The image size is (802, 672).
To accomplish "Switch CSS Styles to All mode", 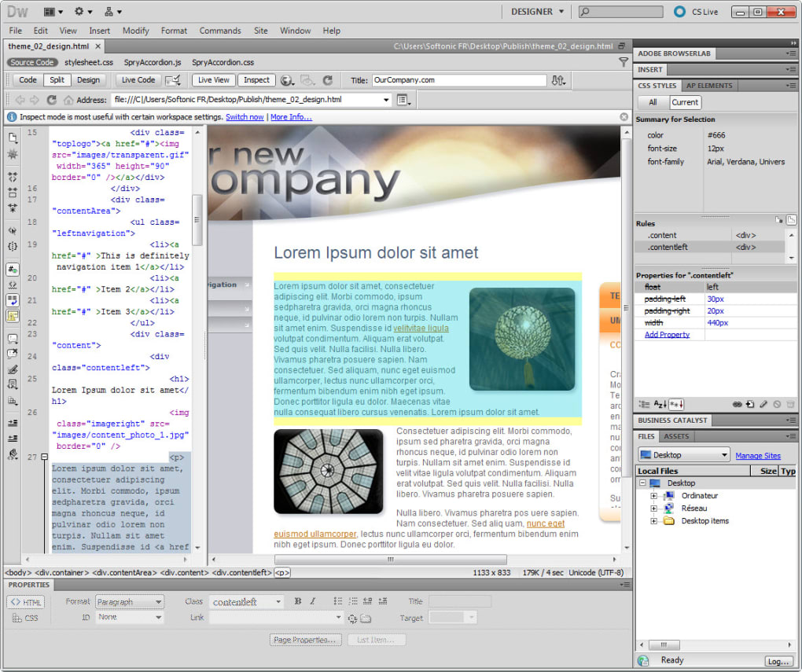I will tap(653, 102).
